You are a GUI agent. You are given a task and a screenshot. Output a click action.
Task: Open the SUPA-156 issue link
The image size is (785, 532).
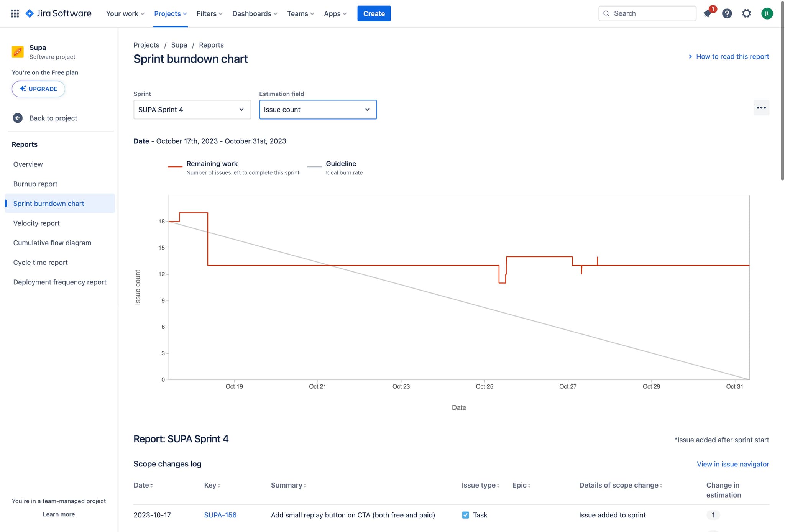point(220,515)
